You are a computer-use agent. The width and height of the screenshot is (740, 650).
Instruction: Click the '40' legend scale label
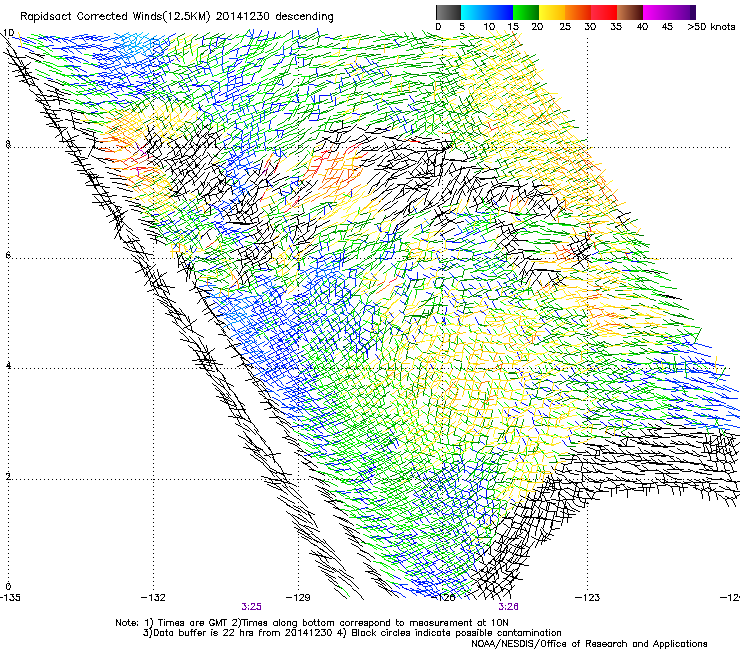642,27
